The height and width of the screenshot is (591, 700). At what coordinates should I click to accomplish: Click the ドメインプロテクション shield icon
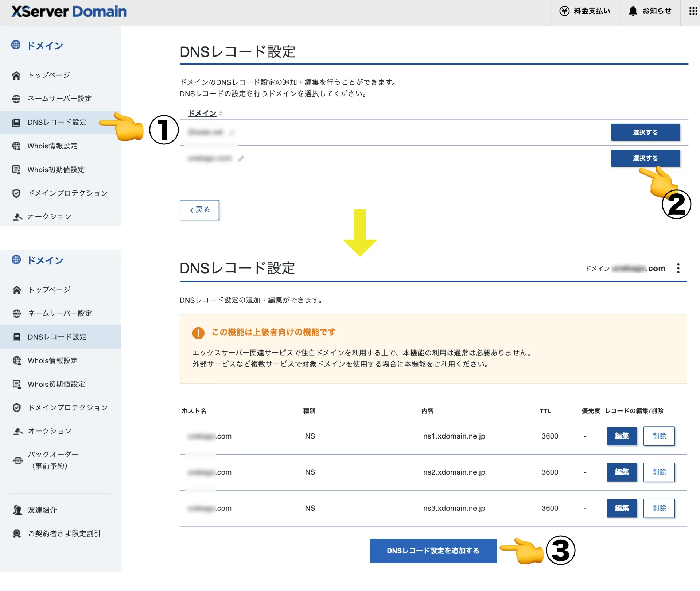(x=17, y=193)
